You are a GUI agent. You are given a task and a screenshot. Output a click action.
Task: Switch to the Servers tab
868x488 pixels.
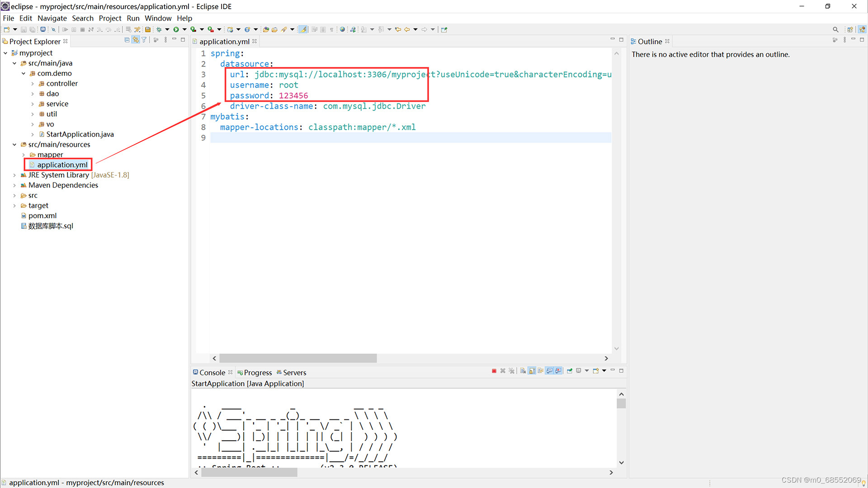coord(294,372)
